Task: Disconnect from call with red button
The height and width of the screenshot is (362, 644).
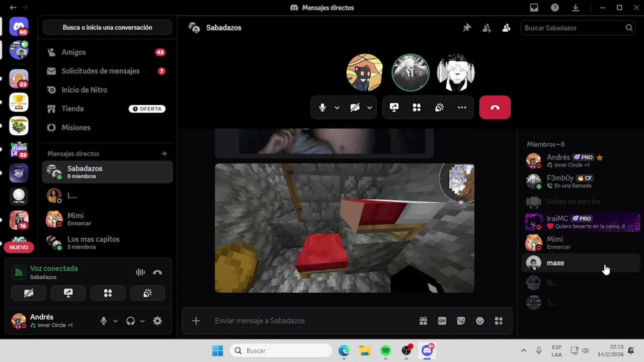Action: tap(495, 108)
